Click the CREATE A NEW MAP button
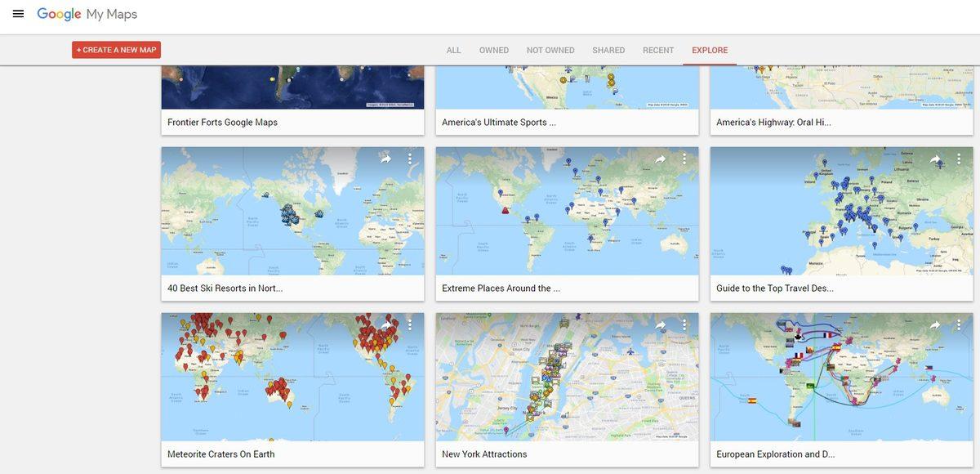Screen dimensions: 980x474 click(115, 49)
